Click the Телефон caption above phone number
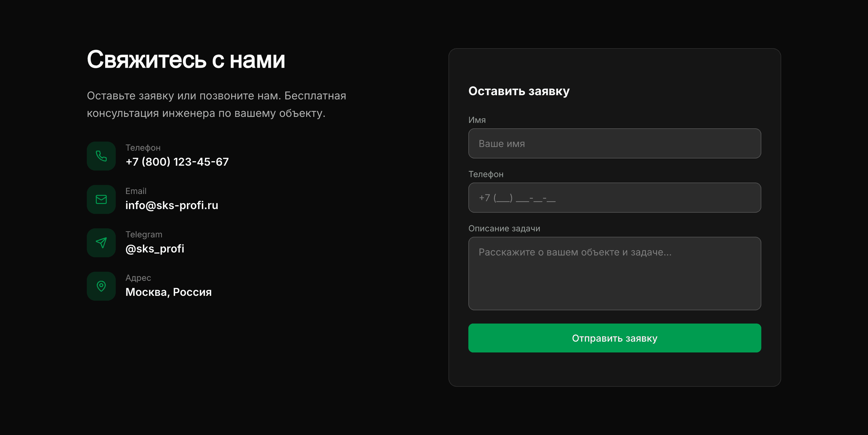 [x=143, y=148]
